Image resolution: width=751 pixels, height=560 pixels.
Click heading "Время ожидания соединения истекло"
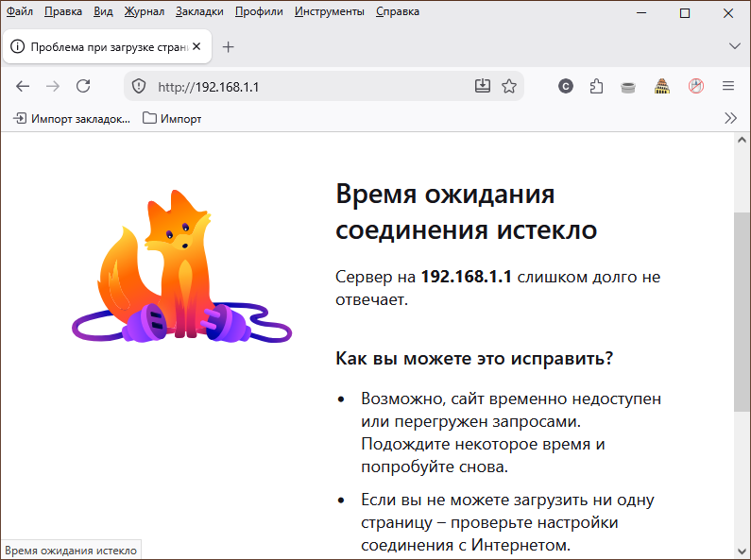(466, 212)
